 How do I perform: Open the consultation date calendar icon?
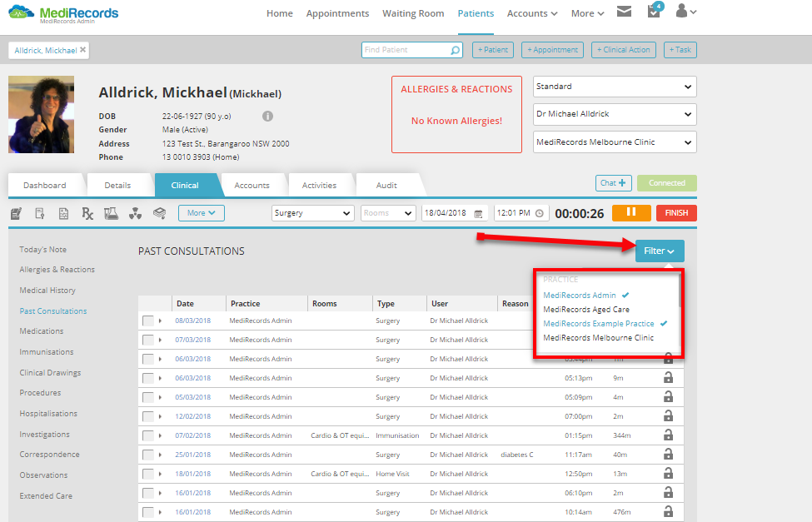479,213
